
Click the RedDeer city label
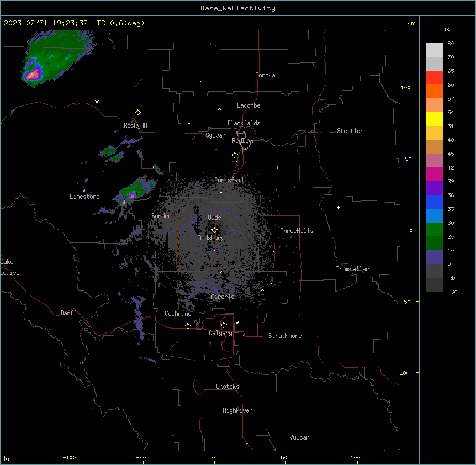coord(243,141)
